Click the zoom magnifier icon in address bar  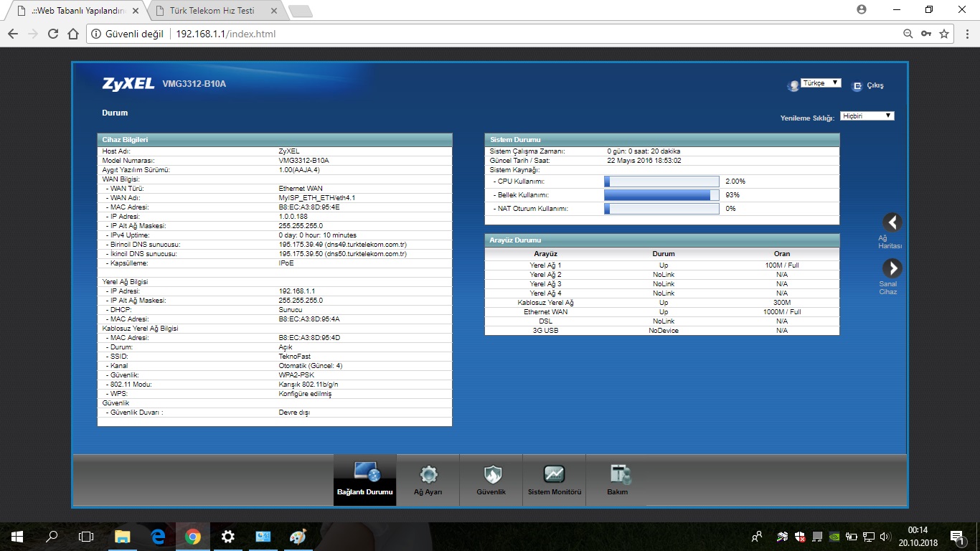coord(908,34)
